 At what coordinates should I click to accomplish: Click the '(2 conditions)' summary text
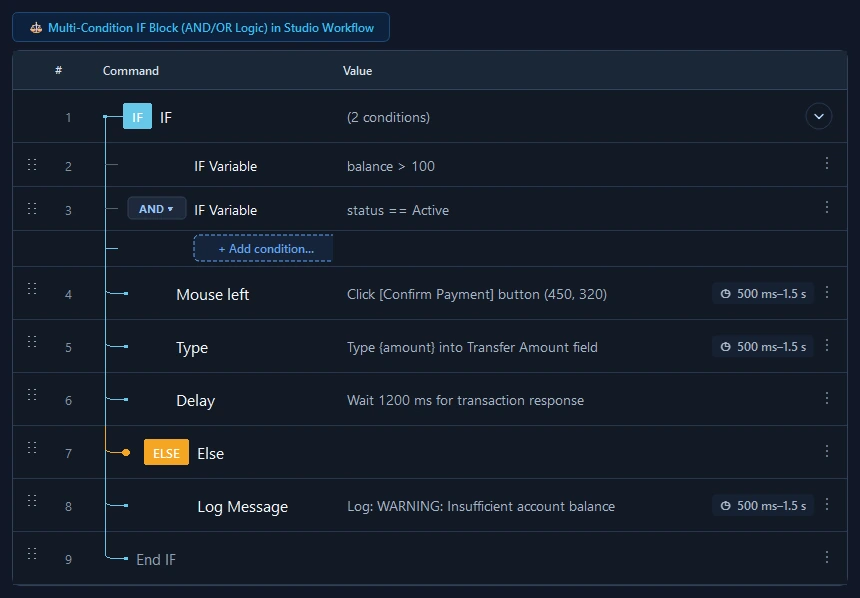click(x=388, y=117)
